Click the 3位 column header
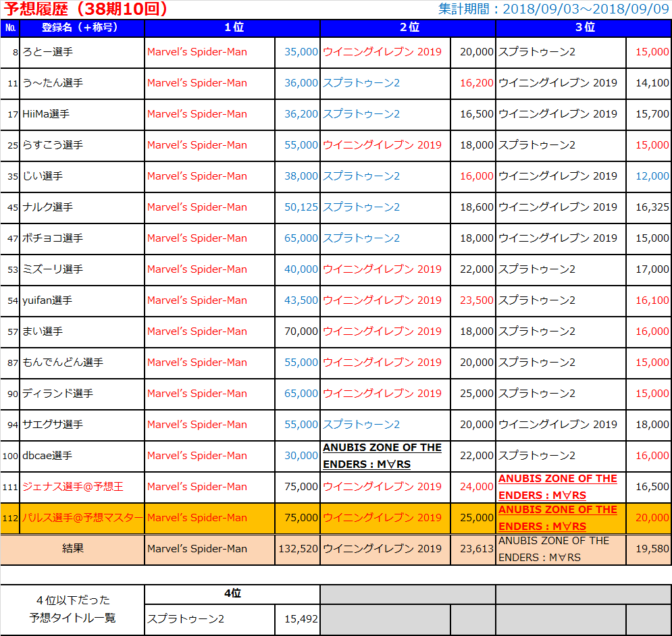Screen dimensions: 672x636 tap(584, 28)
